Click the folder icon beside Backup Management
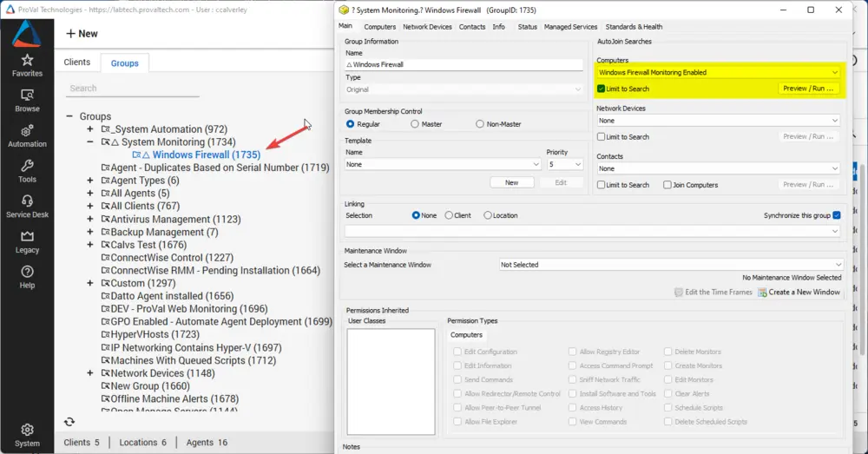The height and width of the screenshot is (454, 868). pyautogui.click(x=105, y=232)
